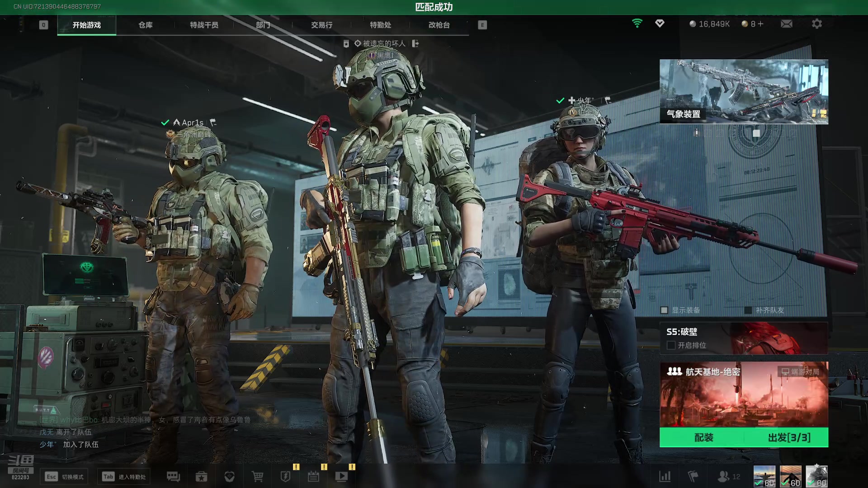Select player name 被遗忘的坏人

point(384,43)
